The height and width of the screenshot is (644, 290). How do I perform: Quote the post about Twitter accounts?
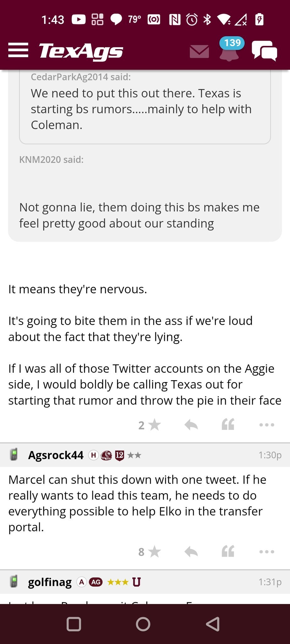228,425
